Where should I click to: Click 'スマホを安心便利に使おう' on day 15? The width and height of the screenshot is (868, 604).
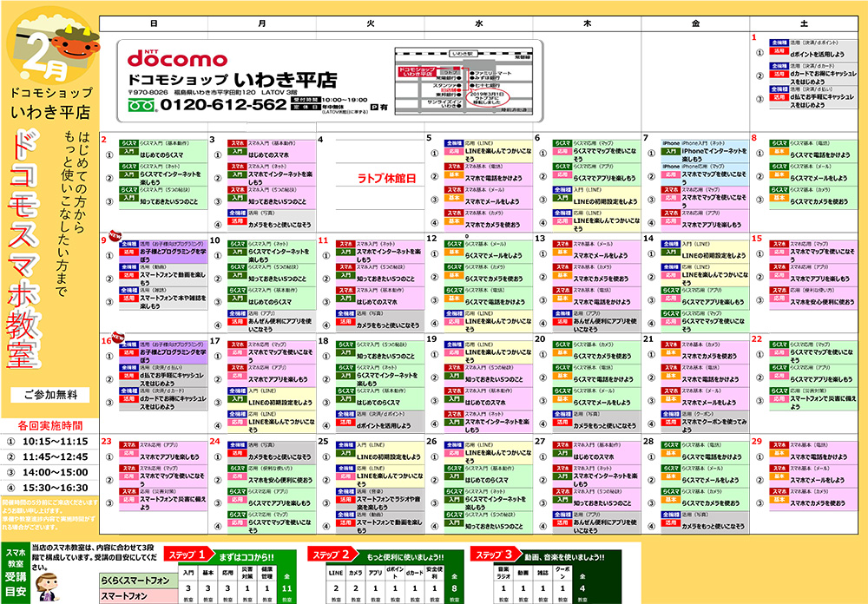coord(822,302)
